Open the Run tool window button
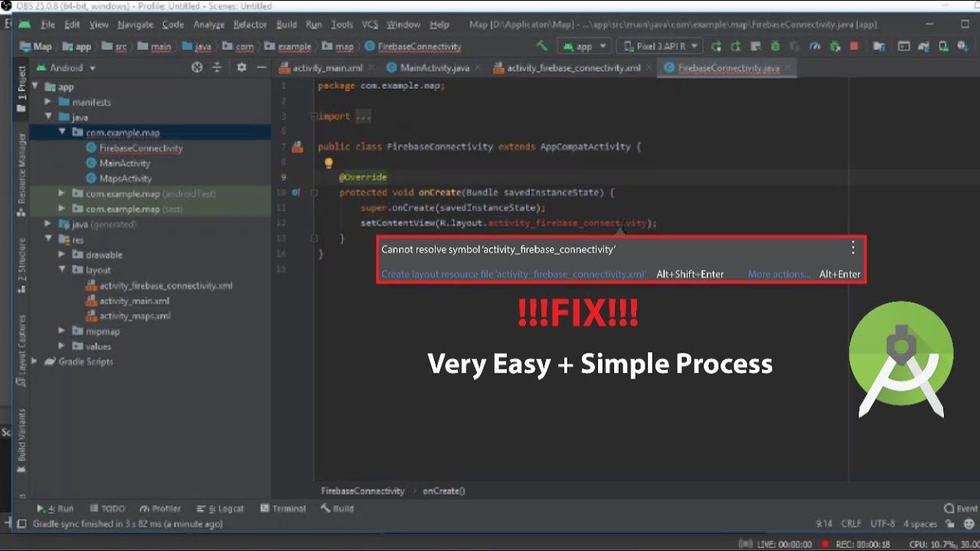The height and width of the screenshot is (551, 980). tap(55, 508)
